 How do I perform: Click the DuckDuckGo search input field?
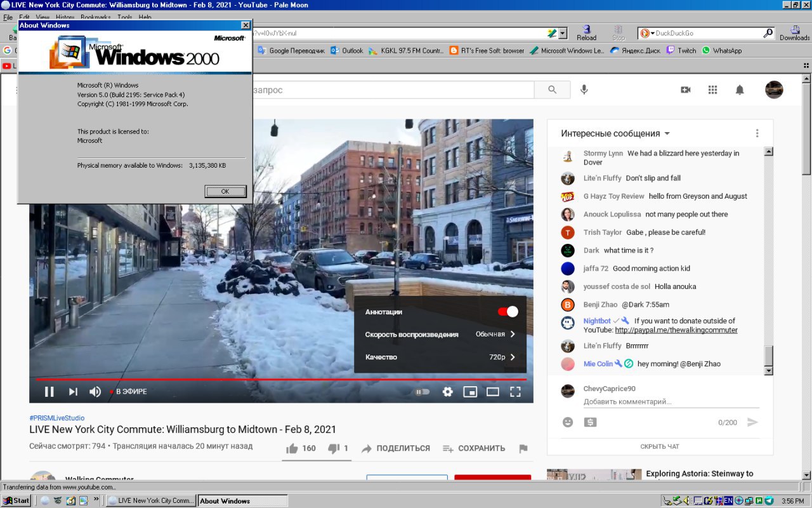(x=707, y=33)
